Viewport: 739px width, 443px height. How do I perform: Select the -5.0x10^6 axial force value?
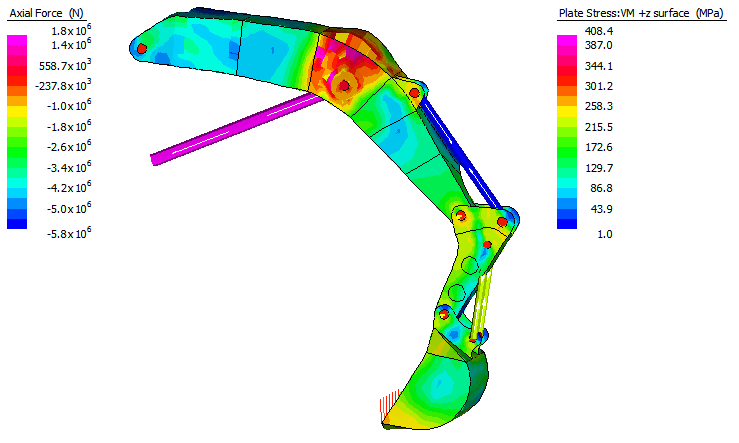[69, 209]
